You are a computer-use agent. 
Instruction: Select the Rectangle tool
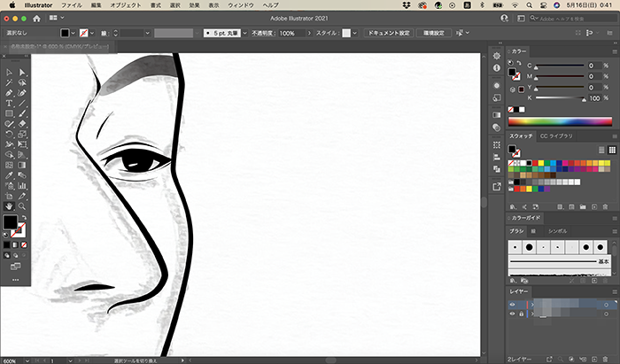9,113
